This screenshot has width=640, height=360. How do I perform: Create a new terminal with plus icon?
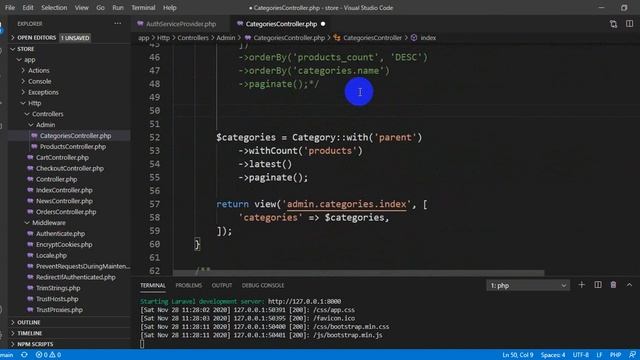point(582,285)
